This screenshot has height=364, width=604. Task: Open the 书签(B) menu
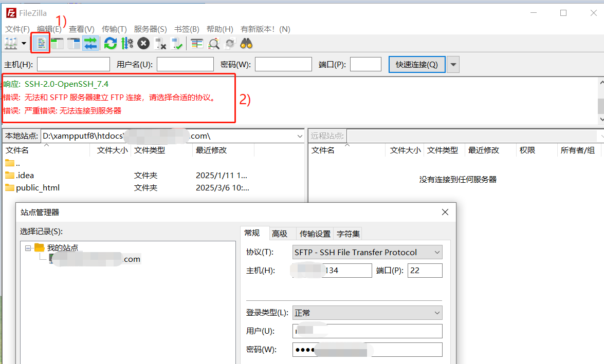point(187,29)
